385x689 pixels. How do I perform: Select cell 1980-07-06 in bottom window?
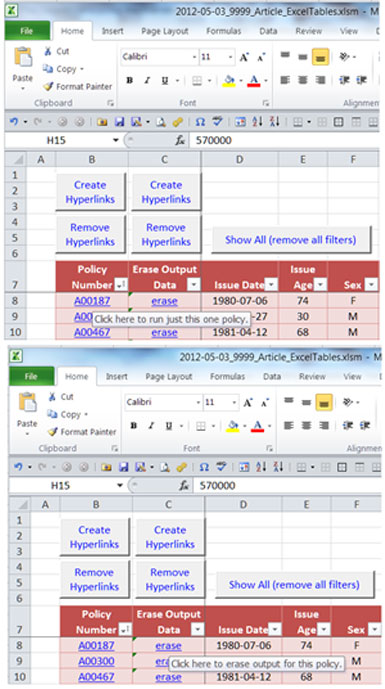(x=243, y=645)
